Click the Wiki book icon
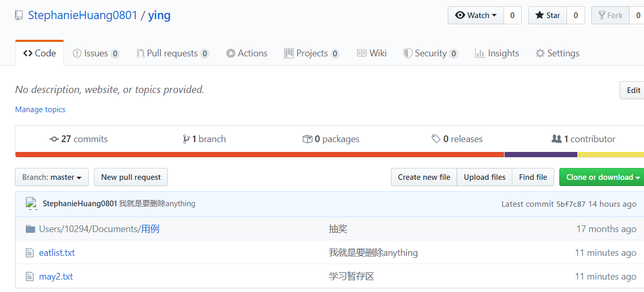This screenshot has height=292, width=644. tap(362, 53)
